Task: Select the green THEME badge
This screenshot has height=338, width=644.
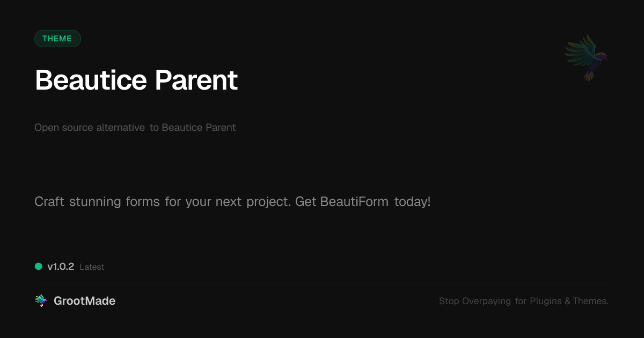Action: 57,39
